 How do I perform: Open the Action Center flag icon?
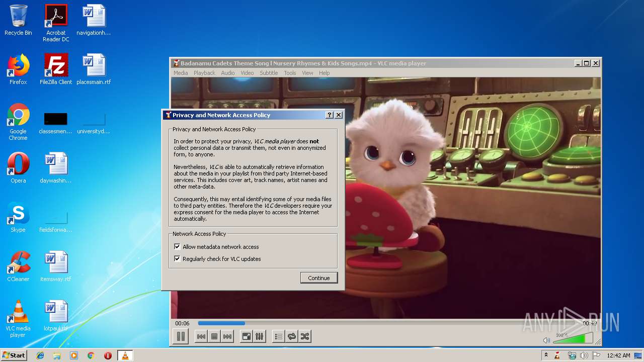click(x=596, y=355)
